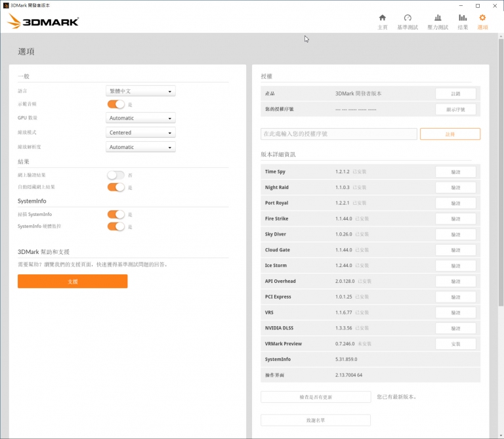Click the UI version 2.13.7004 64

point(348,375)
